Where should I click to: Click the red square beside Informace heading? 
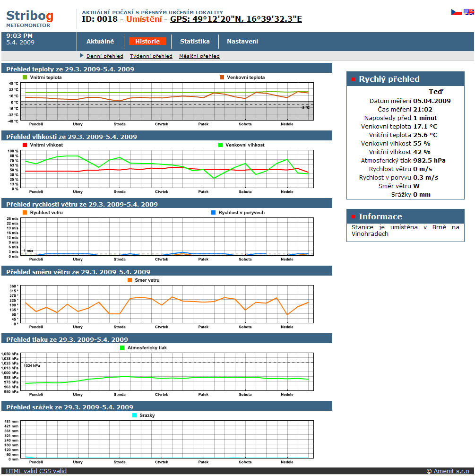(353, 217)
